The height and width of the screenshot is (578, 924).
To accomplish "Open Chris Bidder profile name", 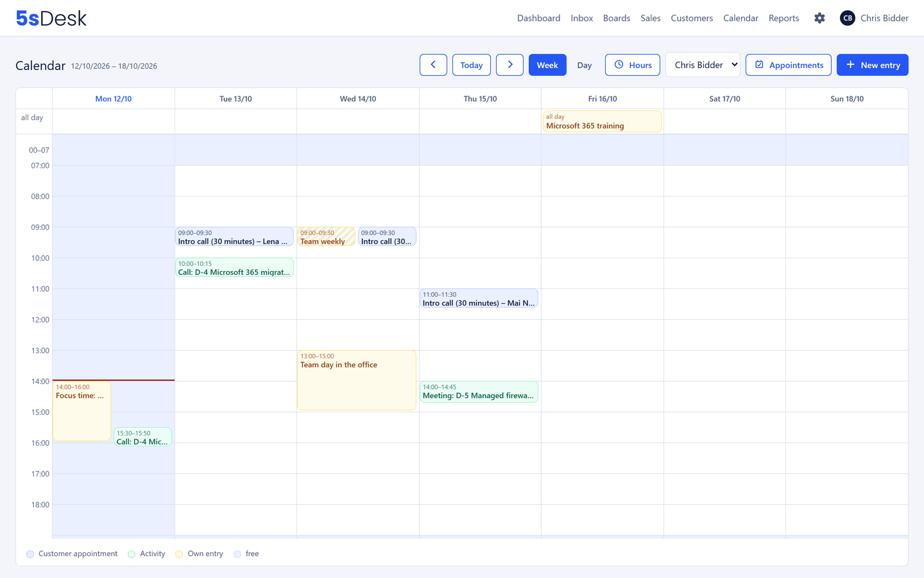I will click(x=884, y=18).
